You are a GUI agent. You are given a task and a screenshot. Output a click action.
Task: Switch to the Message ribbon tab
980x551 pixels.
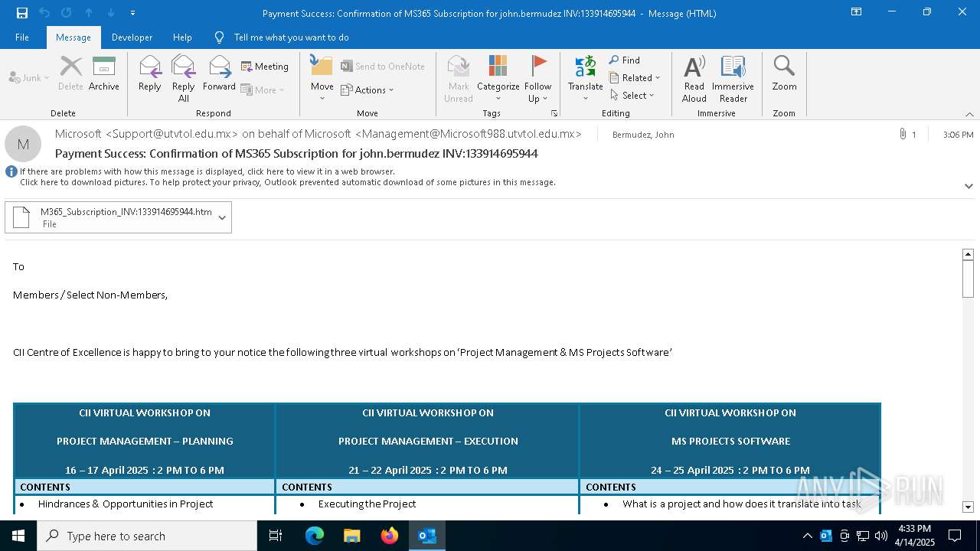(x=73, y=37)
